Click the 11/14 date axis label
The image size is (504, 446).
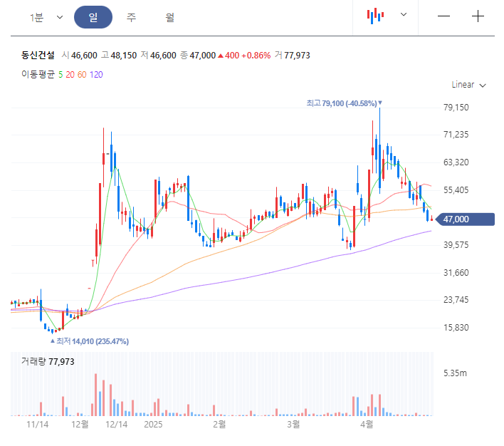click(x=37, y=425)
